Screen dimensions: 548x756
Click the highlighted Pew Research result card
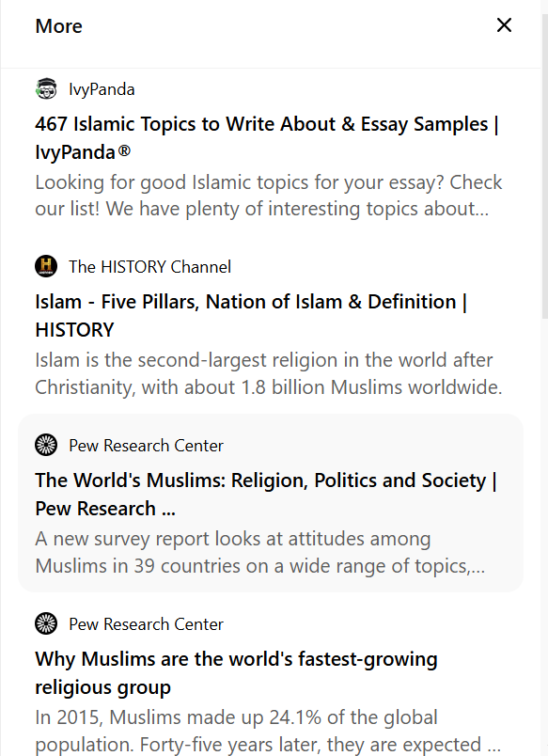click(x=271, y=503)
